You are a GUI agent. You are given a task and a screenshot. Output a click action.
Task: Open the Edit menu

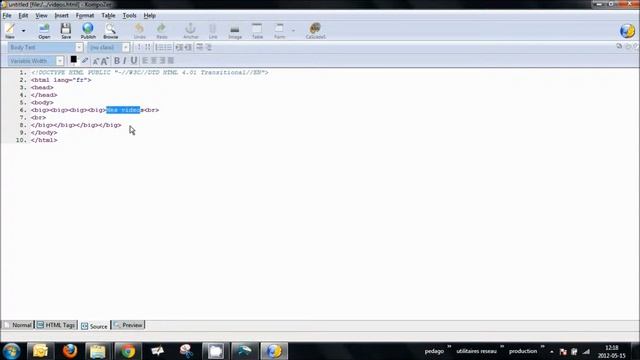pyautogui.click(x=23, y=16)
